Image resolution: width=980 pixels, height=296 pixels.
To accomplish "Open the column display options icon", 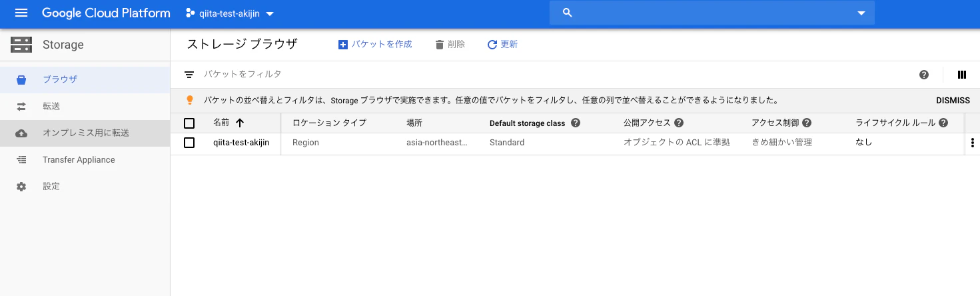I will (962, 75).
